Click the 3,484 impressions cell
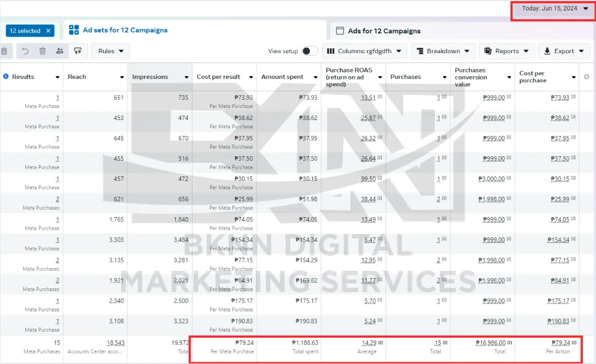This screenshot has height=364, width=596. (x=181, y=240)
